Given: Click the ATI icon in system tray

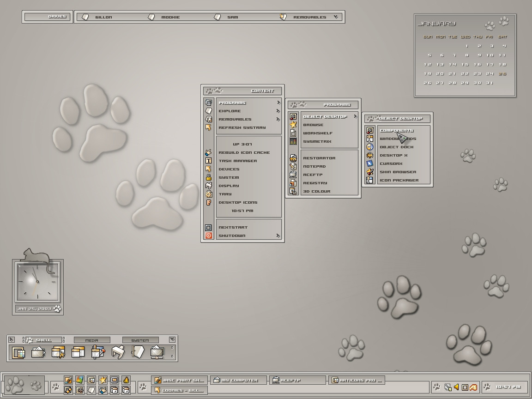Looking at the screenshot, I should [473, 387].
